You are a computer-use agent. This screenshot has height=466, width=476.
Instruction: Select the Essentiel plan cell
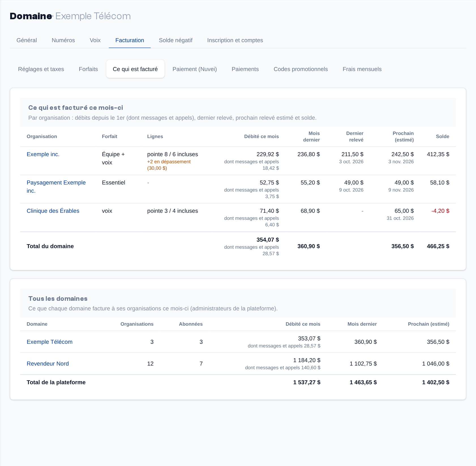point(113,182)
